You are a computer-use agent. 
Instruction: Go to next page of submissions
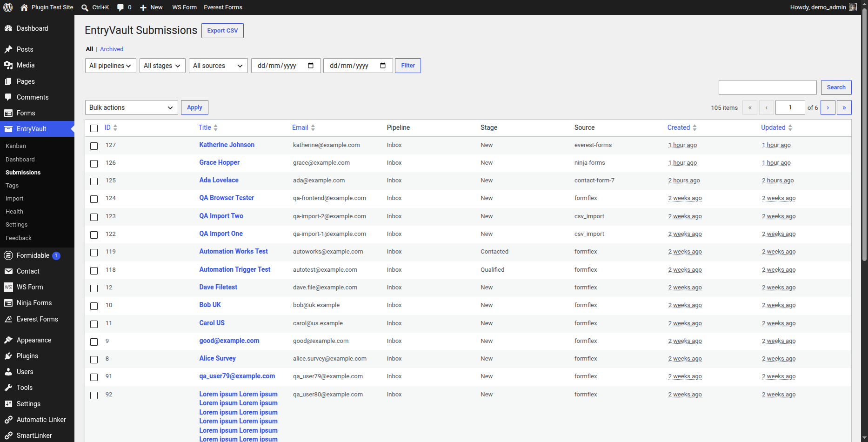click(828, 107)
